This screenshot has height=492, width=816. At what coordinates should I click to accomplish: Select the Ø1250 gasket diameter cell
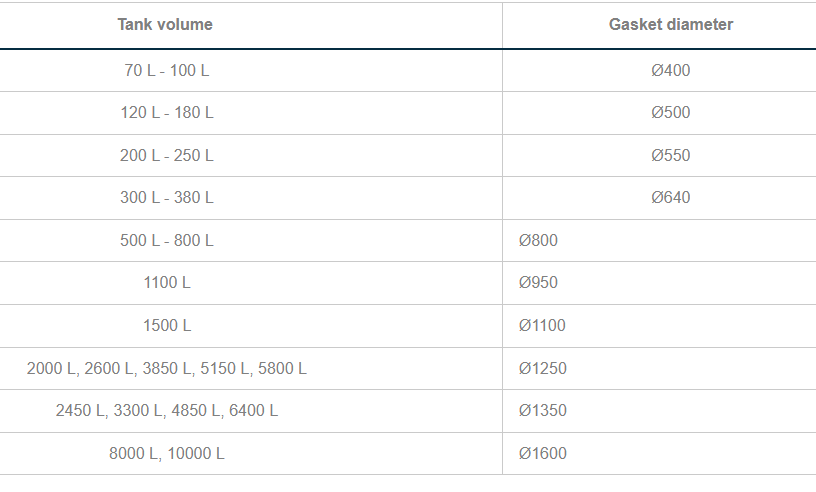pyautogui.click(x=542, y=369)
